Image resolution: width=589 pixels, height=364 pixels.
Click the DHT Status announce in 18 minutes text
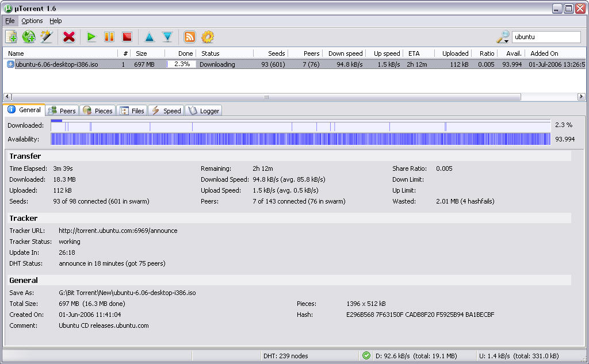click(x=112, y=263)
